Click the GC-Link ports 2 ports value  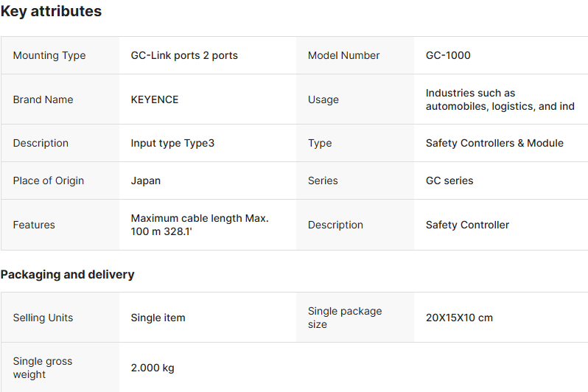tap(184, 55)
